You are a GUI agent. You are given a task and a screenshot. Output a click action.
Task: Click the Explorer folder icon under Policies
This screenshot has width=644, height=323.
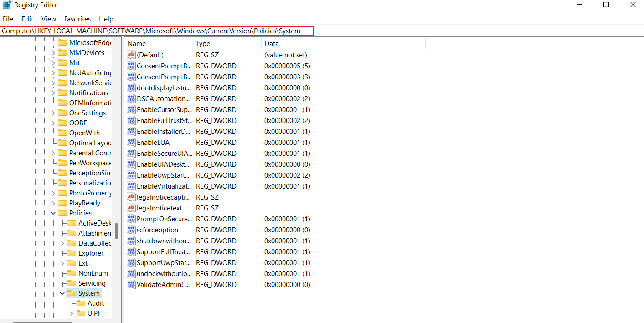[72, 253]
